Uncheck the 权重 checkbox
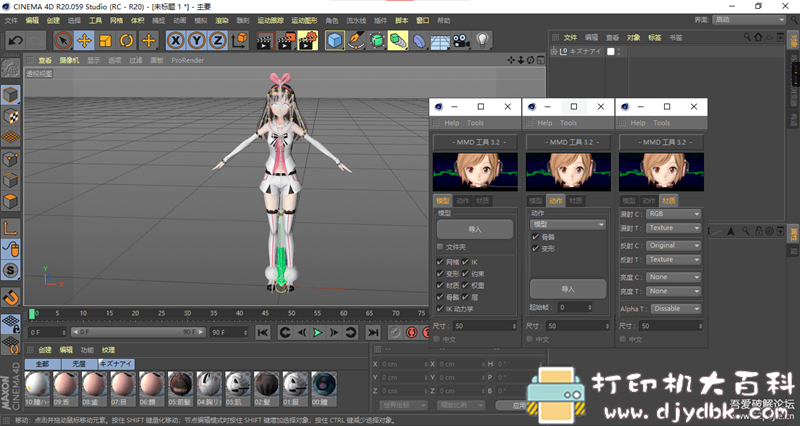This screenshot has width=800, height=426. [x=465, y=285]
